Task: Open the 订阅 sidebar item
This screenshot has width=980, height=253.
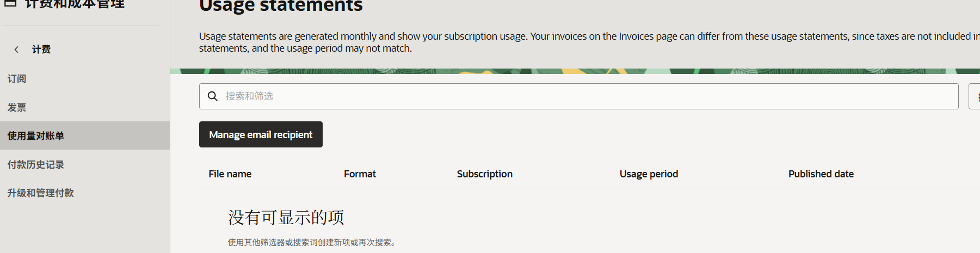Action: [17, 79]
